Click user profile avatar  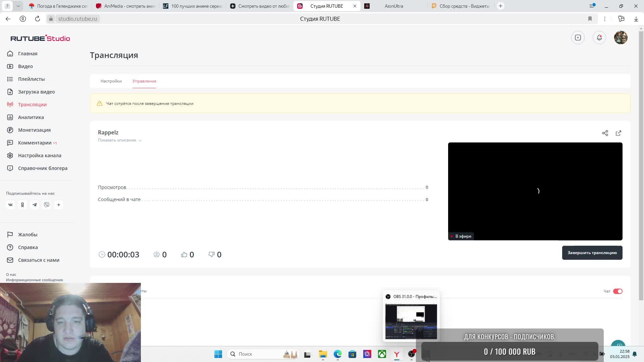point(621,38)
